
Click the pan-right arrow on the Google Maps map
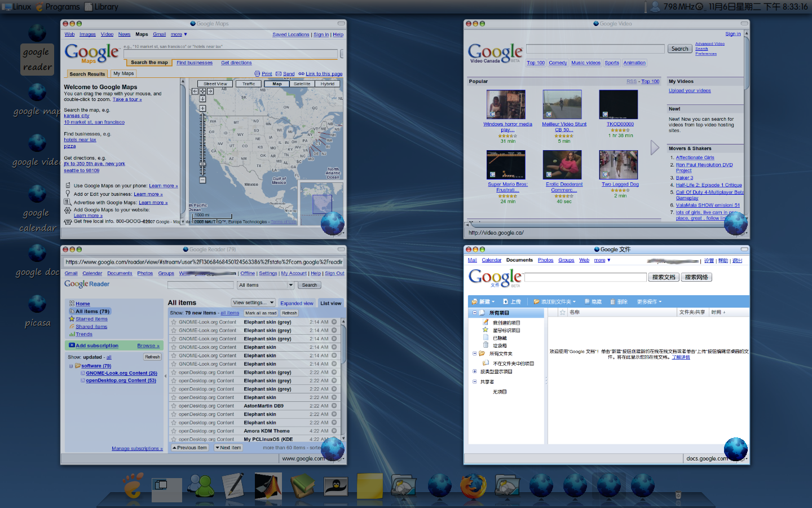pyautogui.click(x=210, y=91)
